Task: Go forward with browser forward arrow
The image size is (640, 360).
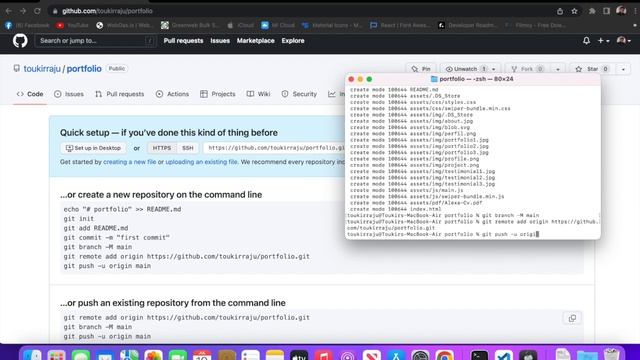Action: (x=23, y=11)
